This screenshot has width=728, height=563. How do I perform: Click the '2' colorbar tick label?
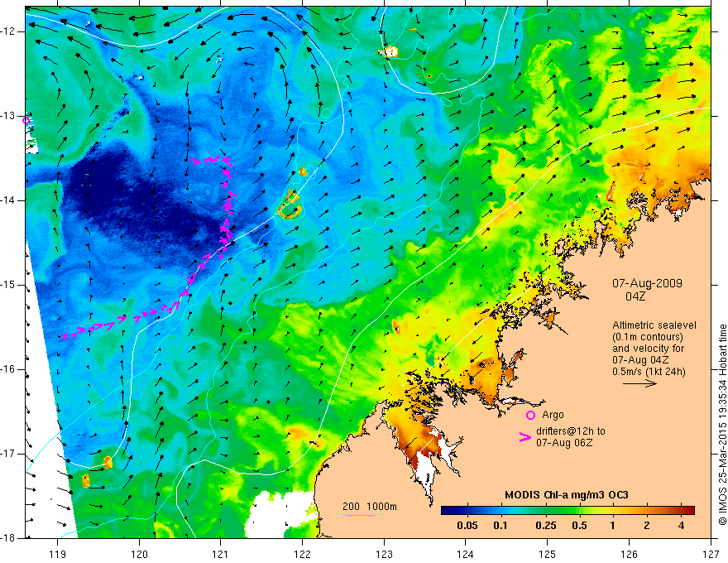(647, 526)
